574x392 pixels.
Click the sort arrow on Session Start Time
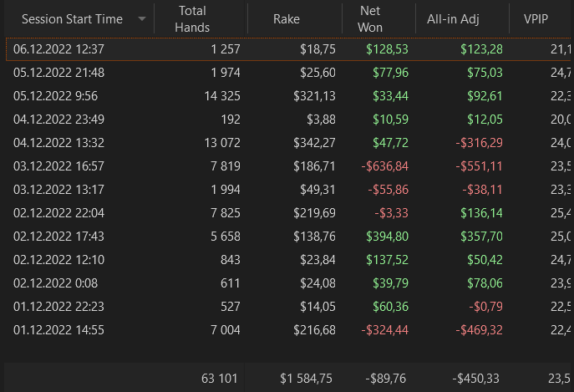[x=142, y=19]
